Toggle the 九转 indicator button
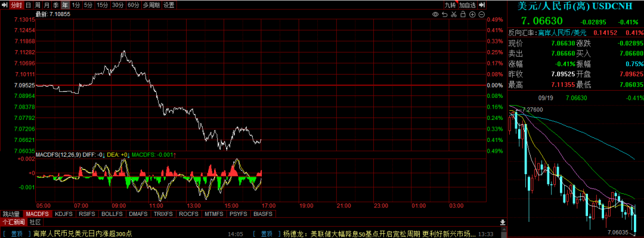 click(x=451, y=5)
